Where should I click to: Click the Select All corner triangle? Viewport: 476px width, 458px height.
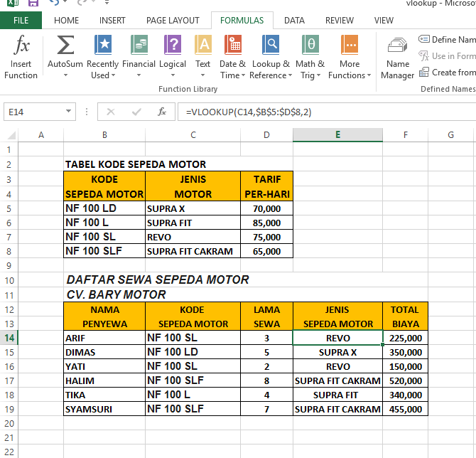pos(11,135)
